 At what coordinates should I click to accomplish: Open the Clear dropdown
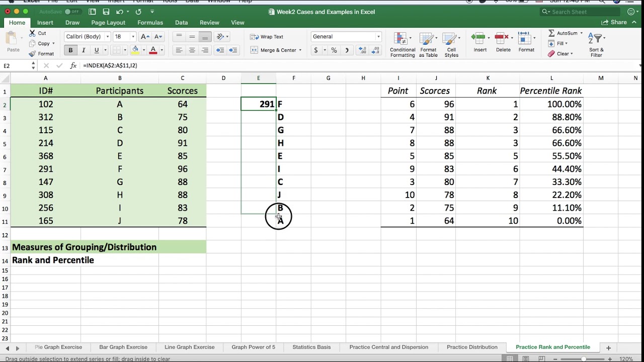coord(560,54)
